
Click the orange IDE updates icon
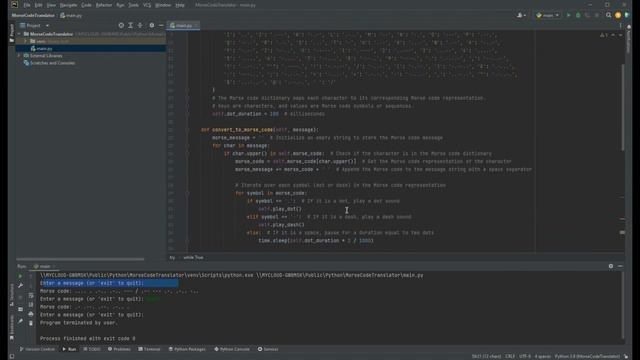pos(618,15)
